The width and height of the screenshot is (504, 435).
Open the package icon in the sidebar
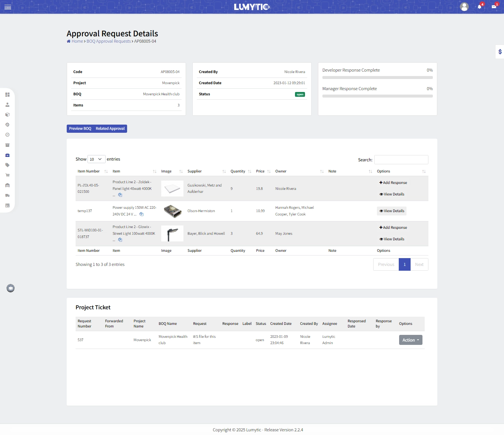7,115
